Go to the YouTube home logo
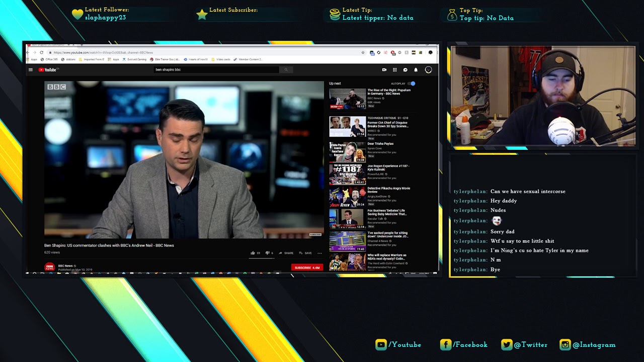 (x=49, y=70)
